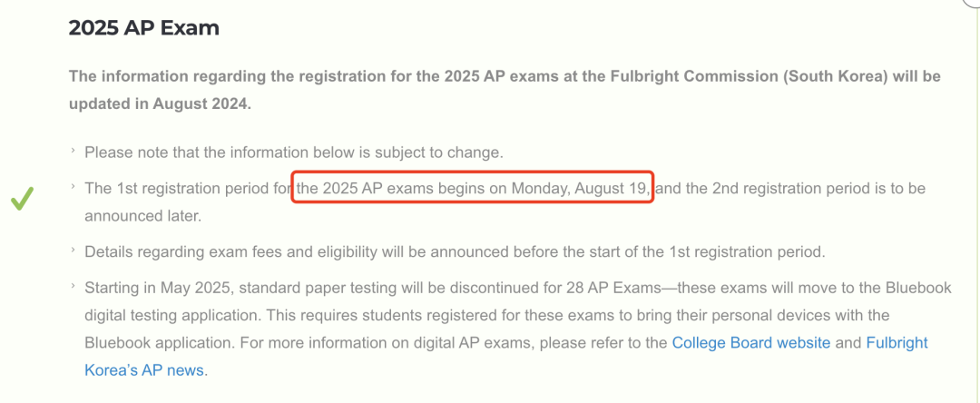Click the green checkmark icon
This screenshot has width=980, height=403.
[22, 199]
